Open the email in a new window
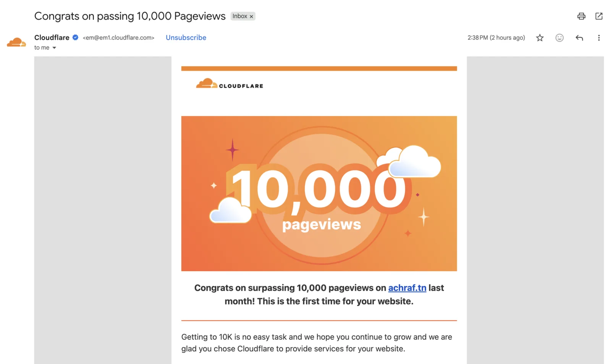 [599, 16]
